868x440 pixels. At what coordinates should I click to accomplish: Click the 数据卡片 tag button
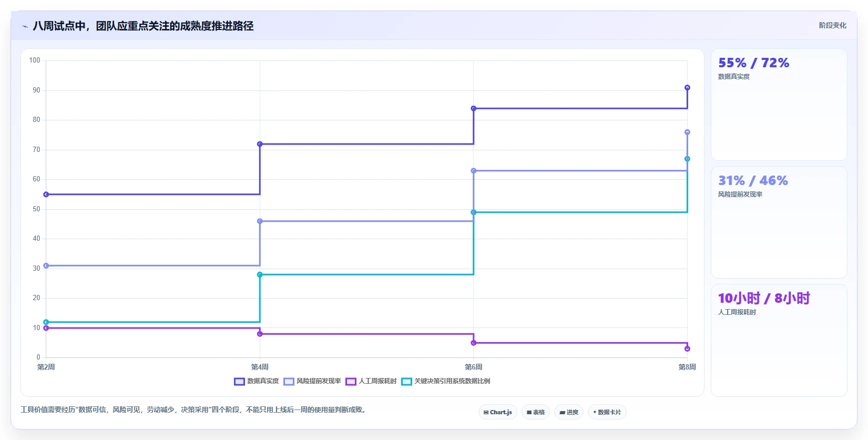[607, 412]
